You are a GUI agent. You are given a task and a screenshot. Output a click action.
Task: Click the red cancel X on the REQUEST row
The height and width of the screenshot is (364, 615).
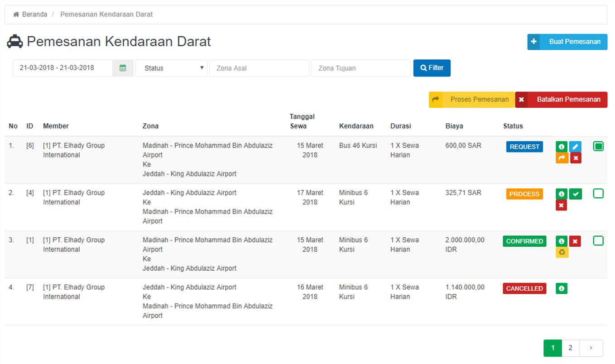(576, 158)
